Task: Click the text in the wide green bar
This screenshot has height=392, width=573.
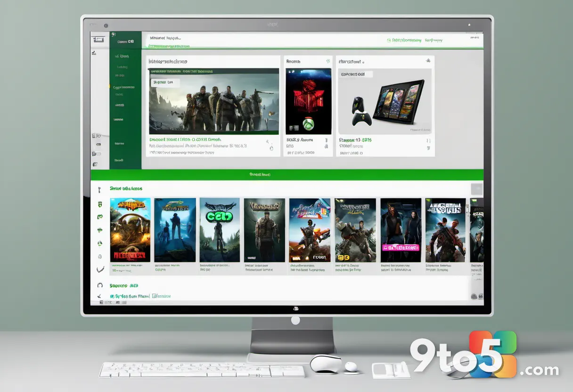Action: click(260, 174)
